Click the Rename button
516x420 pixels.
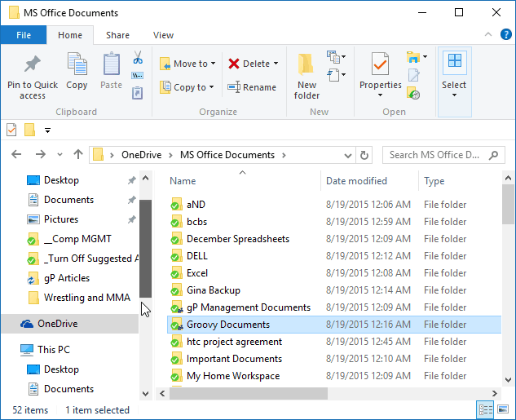(252, 87)
